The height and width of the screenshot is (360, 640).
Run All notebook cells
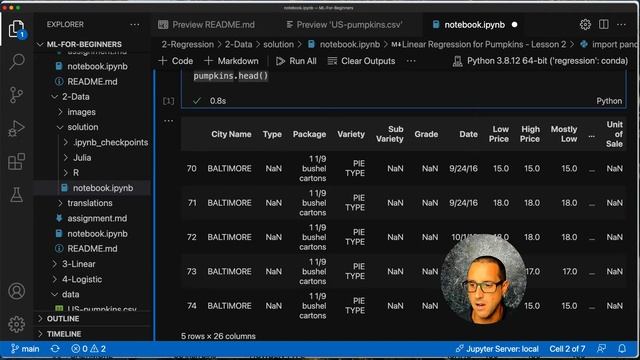tap(296, 61)
